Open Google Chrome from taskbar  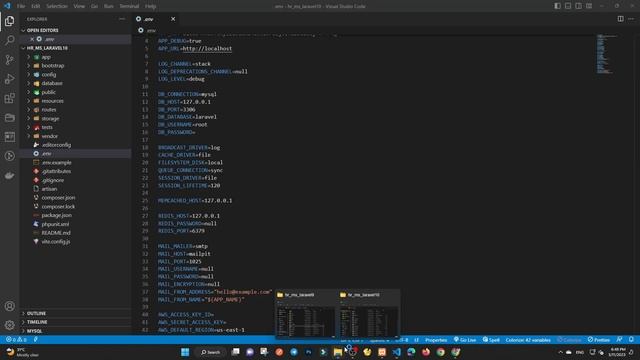tap(440, 352)
